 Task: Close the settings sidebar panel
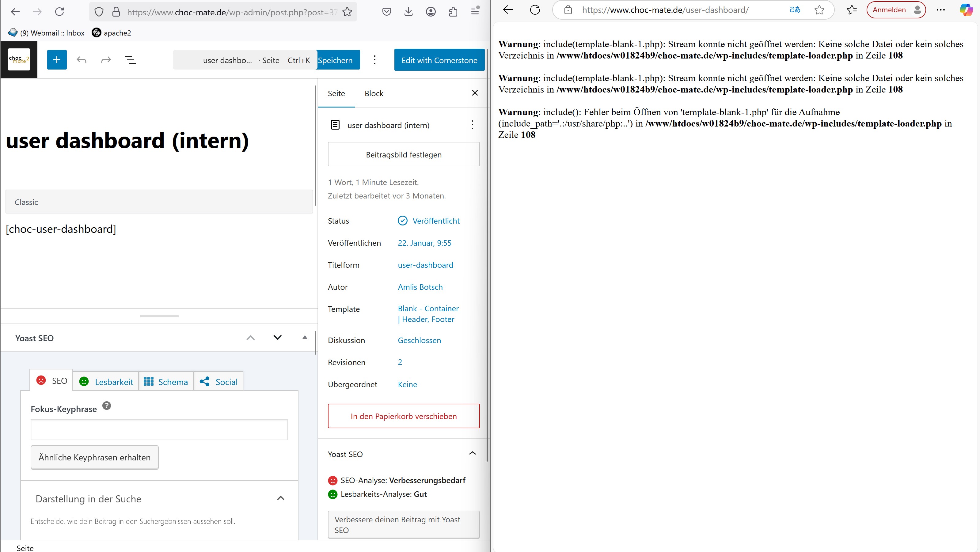pos(475,93)
